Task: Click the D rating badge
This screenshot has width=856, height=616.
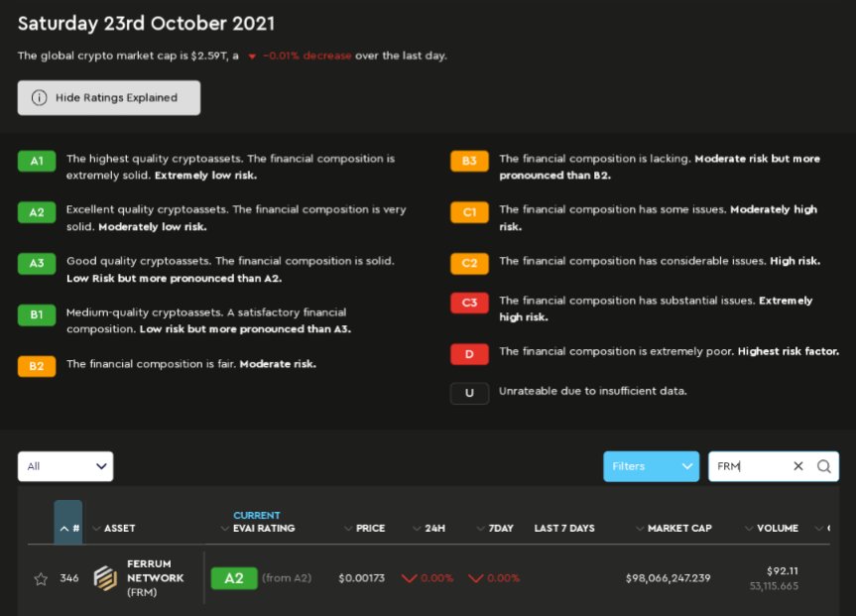Action: (x=469, y=354)
